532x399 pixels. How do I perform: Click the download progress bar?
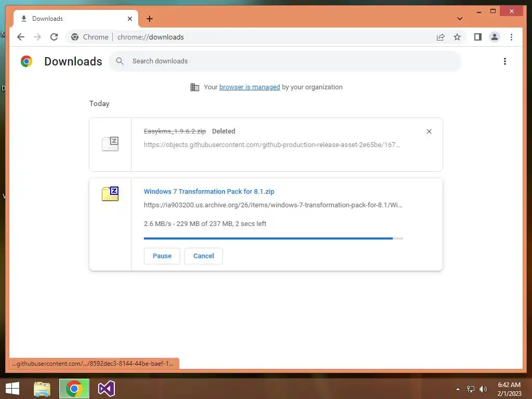coord(273,238)
